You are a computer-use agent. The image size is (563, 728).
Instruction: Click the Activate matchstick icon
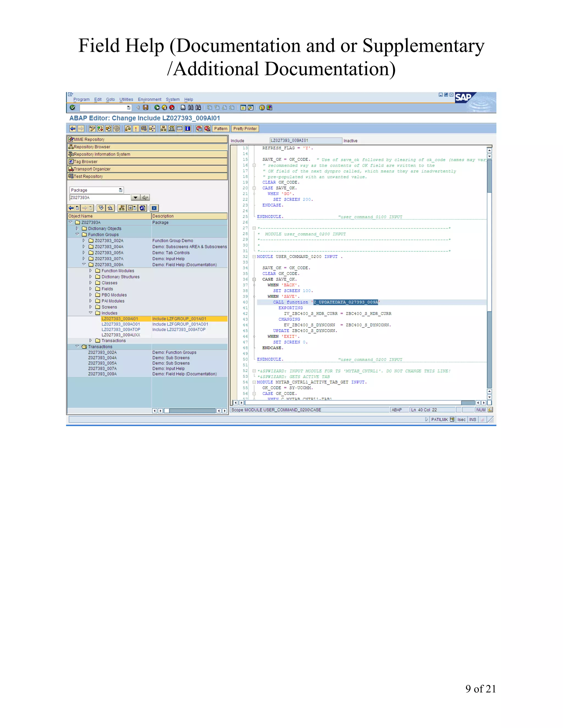pos(136,129)
